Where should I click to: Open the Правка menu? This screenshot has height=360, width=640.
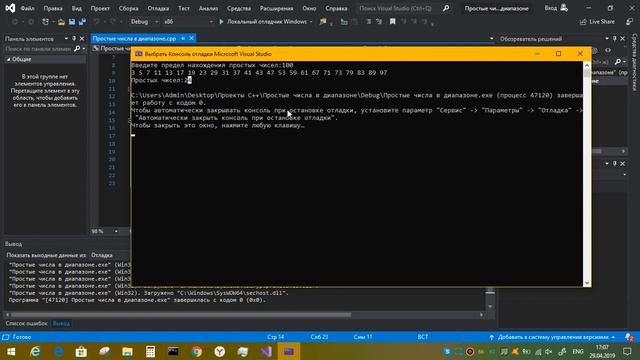pos(53,8)
